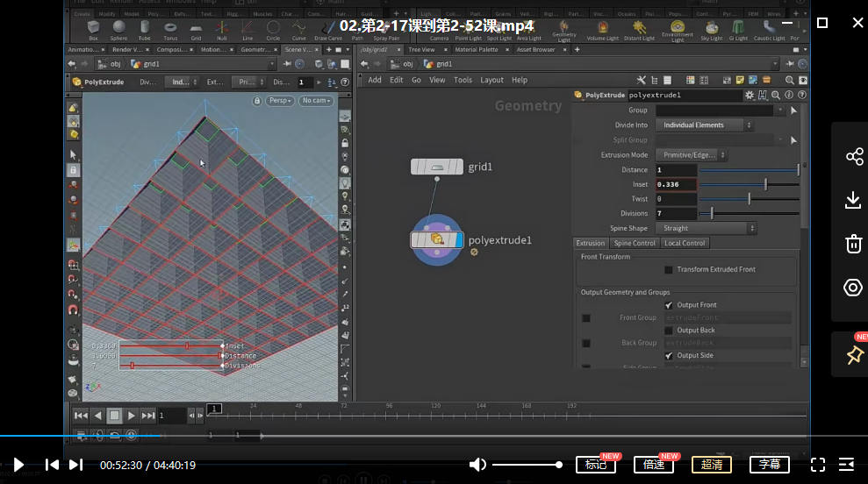Click the download icon in right sidebar
Image resolution: width=868 pixels, height=484 pixels.
pyautogui.click(x=853, y=201)
